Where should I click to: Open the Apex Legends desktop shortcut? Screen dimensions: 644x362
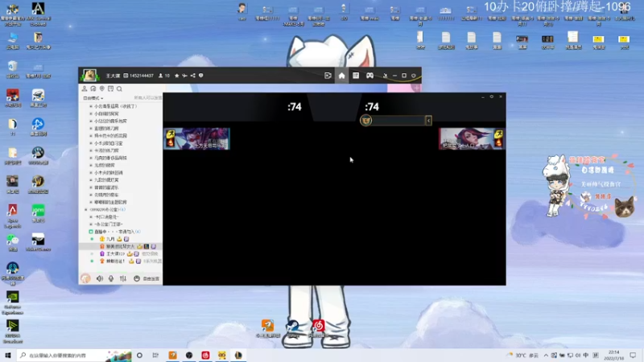(x=12, y=216)
